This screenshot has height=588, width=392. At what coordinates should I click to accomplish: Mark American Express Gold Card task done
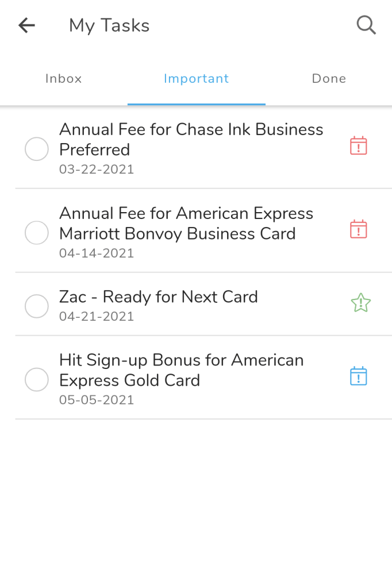[x=37, y=379]
